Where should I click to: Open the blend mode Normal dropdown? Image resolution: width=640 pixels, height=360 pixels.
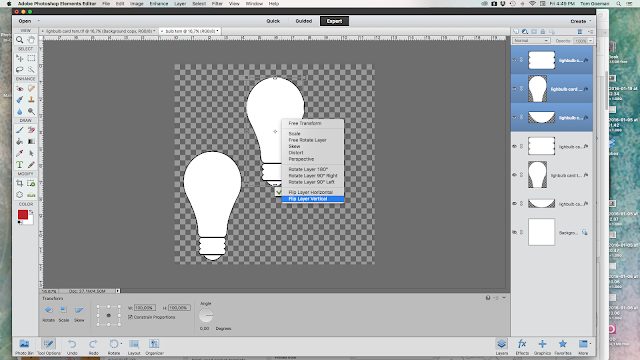(531, 40)
